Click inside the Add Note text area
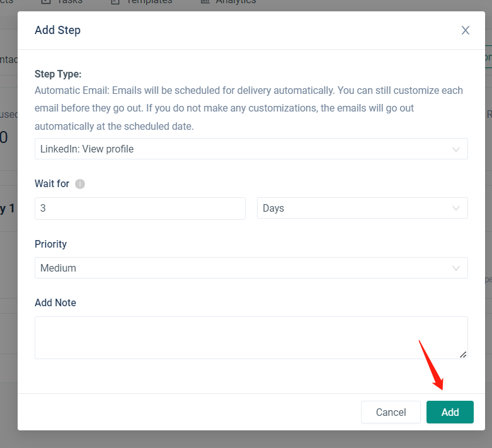The width and height of the screenshot is (492, 448). (x=251, y=338)
